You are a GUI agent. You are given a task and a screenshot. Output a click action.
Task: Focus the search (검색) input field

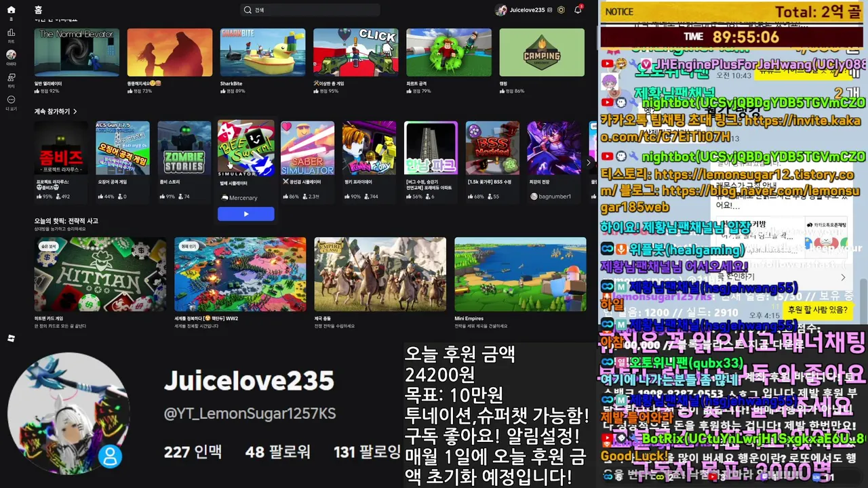(310, 10)
